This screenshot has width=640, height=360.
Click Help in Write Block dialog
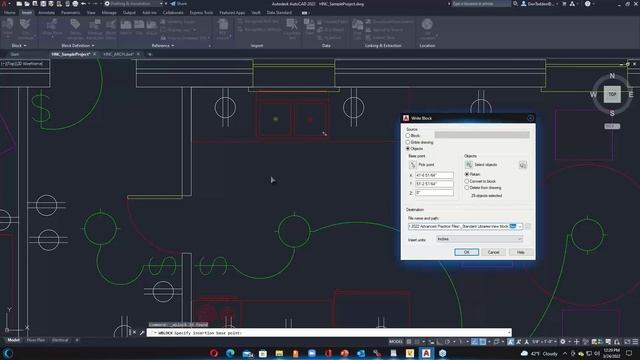point(520,252)
